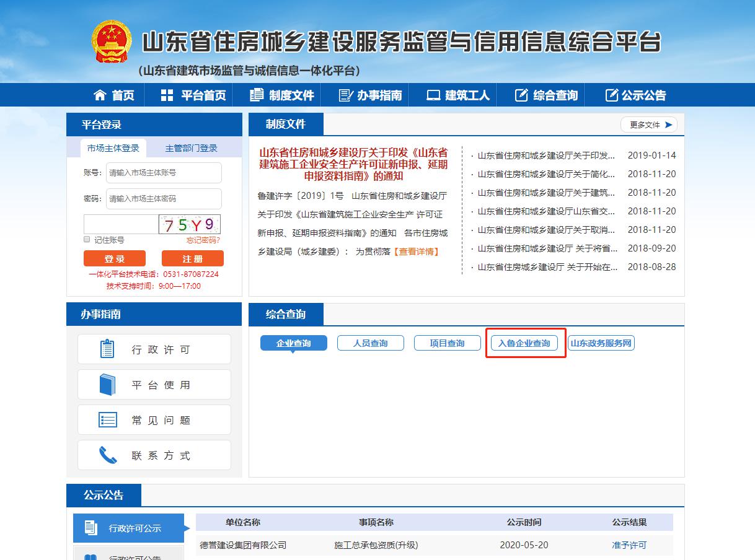This screenshot has height=560, width=755.
Task: Enable the 记住账号 checkbox
Action: click(x=87, y=240)
